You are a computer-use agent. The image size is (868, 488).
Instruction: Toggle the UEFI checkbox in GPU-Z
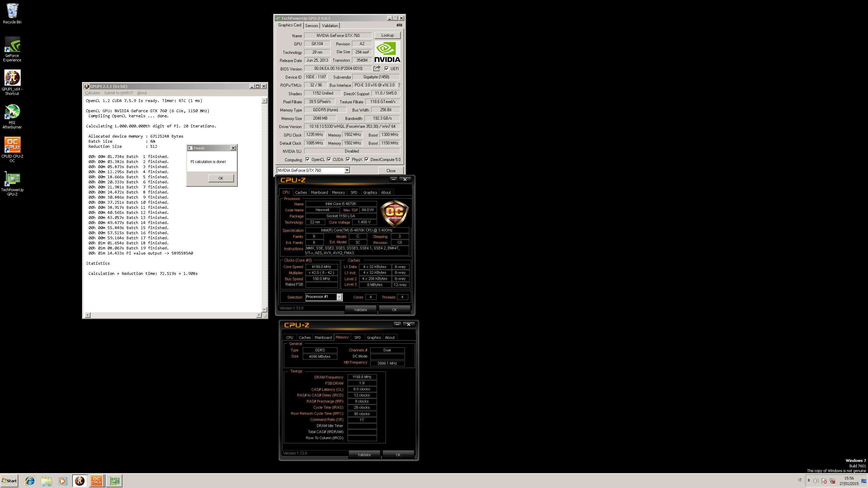click(x=386, y=68)
